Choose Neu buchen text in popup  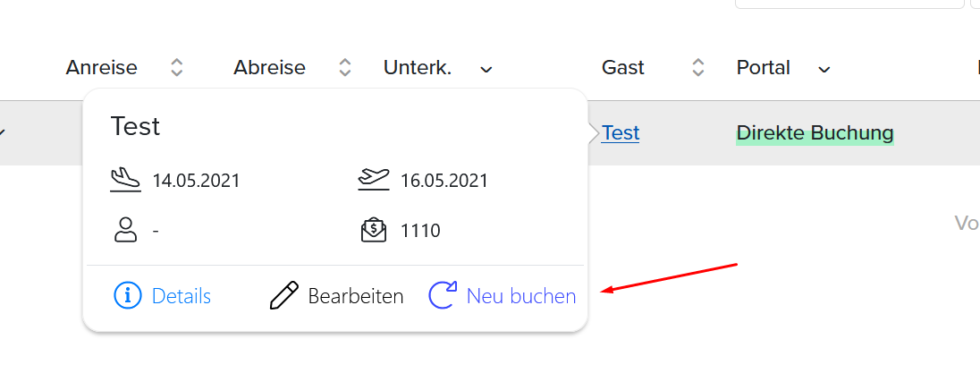tap(521, 295)
